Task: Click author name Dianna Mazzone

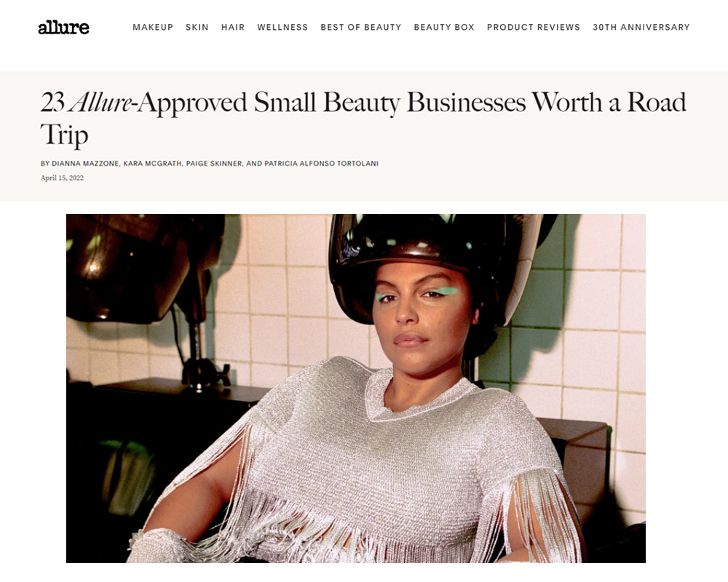Action: click(85, 164)
